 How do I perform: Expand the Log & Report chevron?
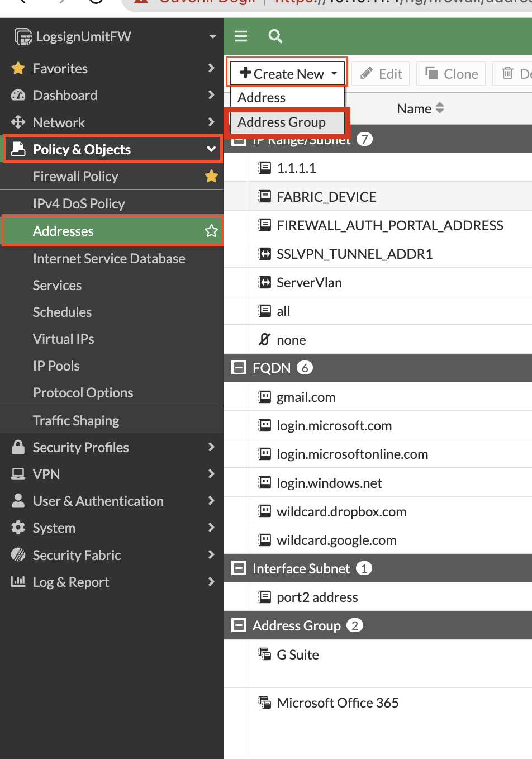pos(211,581)
